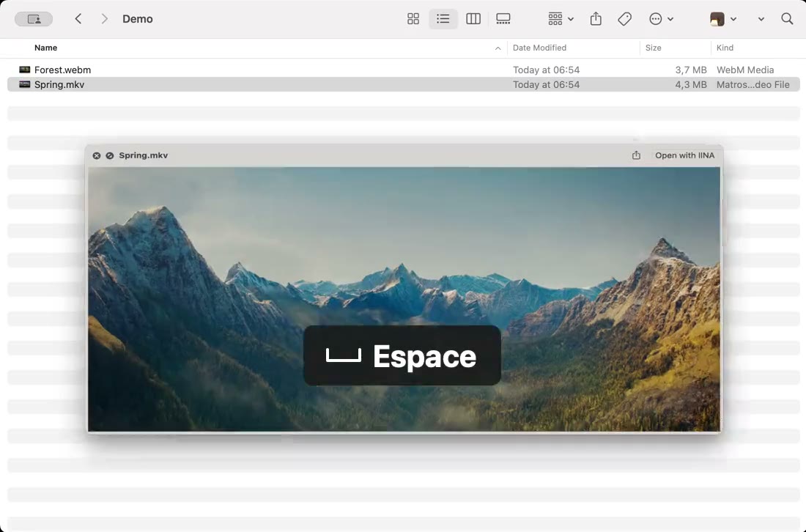The image size is (806, 532).
Task: Toggle sort order arrow in Name column
Action: tap(498, 48)
